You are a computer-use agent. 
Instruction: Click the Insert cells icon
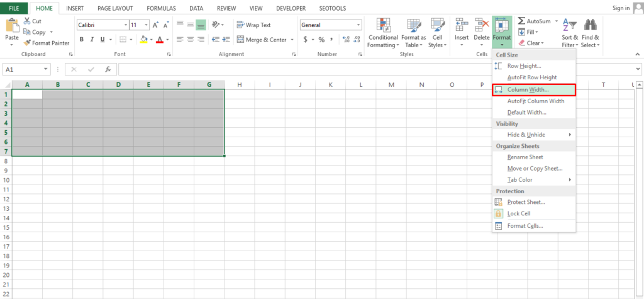click(462, 26)
